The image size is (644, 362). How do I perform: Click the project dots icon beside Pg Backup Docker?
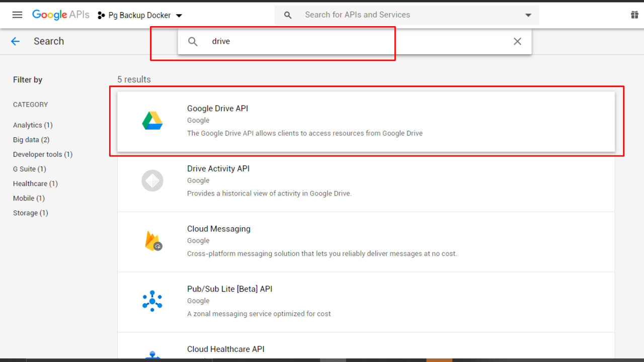(101, 16)
